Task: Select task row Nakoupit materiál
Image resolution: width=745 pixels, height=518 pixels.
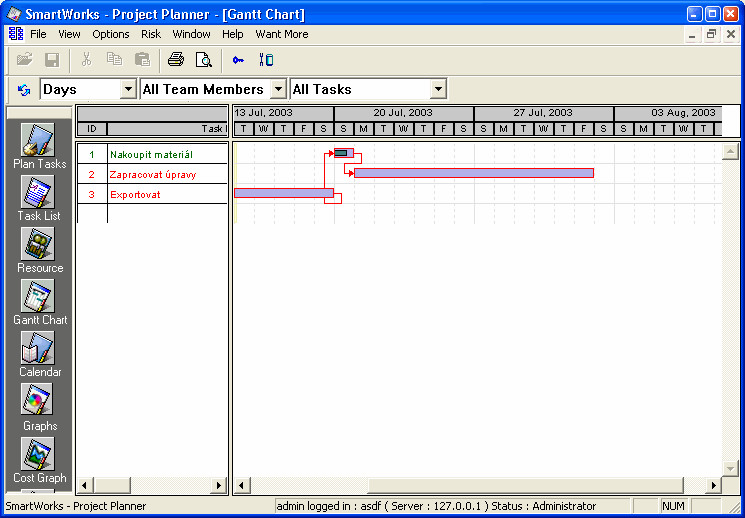Action: (152, 154)
